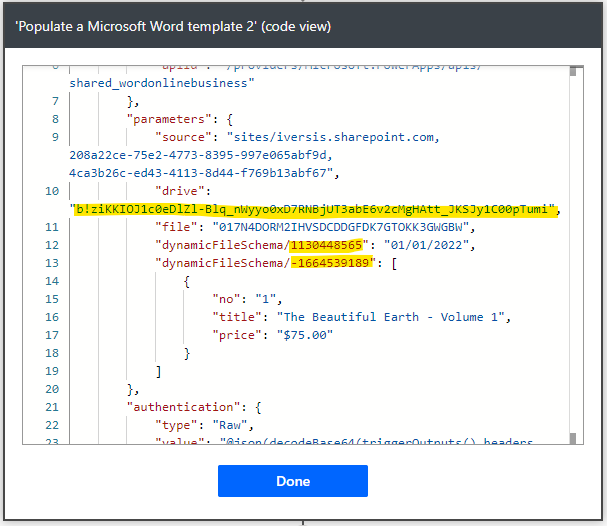The width and height of the screenshot is (607, 526).
Task: Click the scroll up arrow of code view
Action: coord(573,71)
